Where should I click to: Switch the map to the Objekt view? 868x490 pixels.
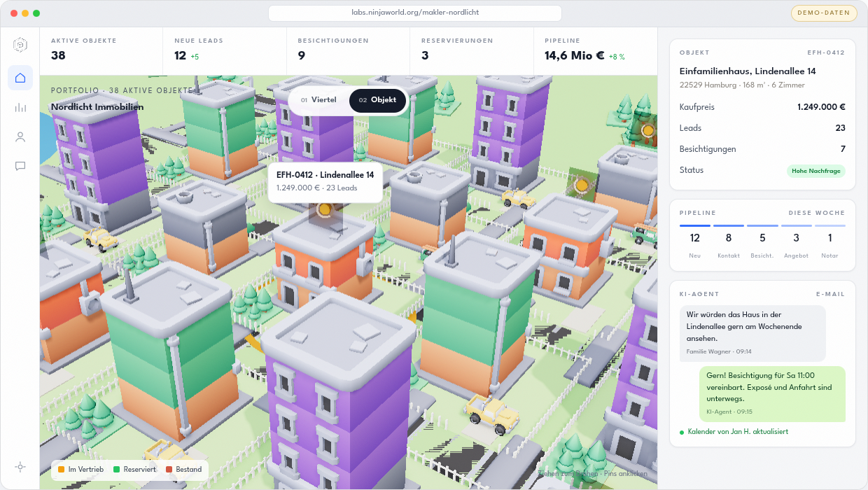378,100
